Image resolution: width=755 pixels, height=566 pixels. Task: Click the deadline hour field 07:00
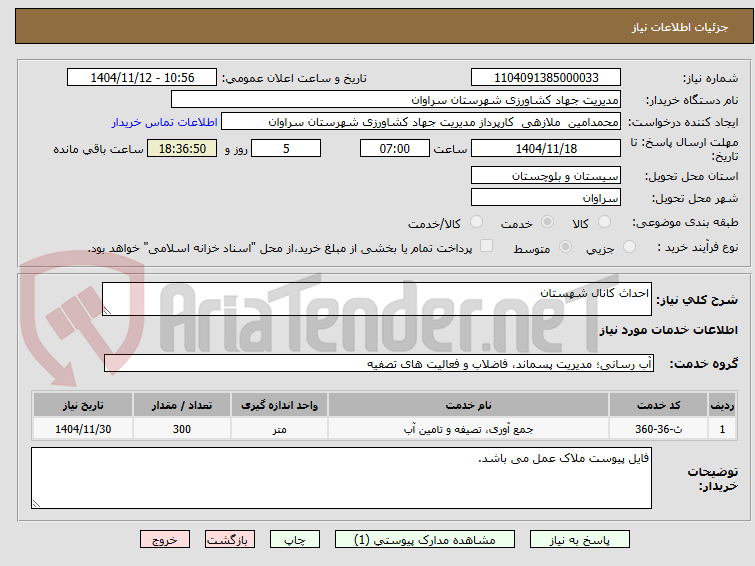coord(395,148)
